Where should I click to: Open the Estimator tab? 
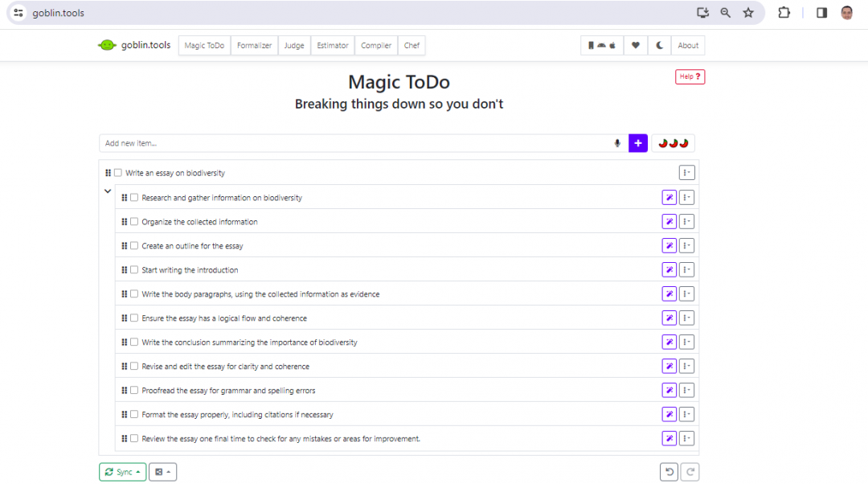tap(333, 46)
